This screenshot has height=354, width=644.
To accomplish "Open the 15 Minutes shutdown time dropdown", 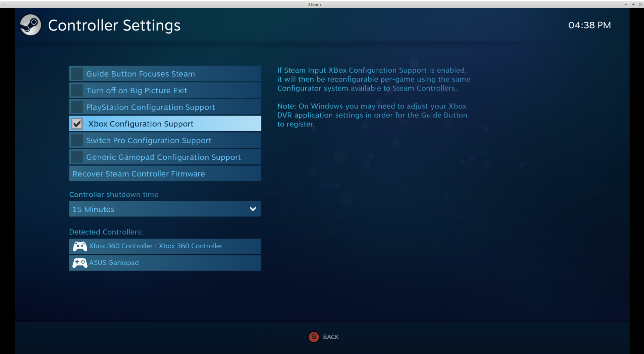I will click(165, 209).
